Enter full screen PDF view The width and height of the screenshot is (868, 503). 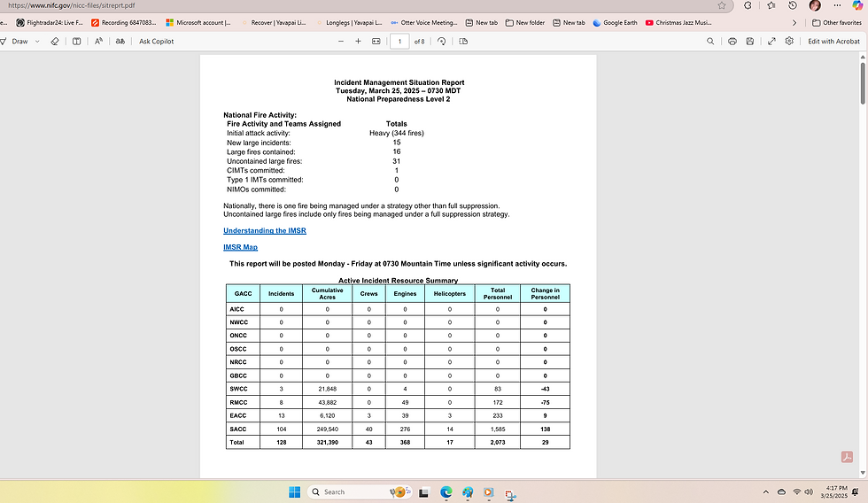771,42
